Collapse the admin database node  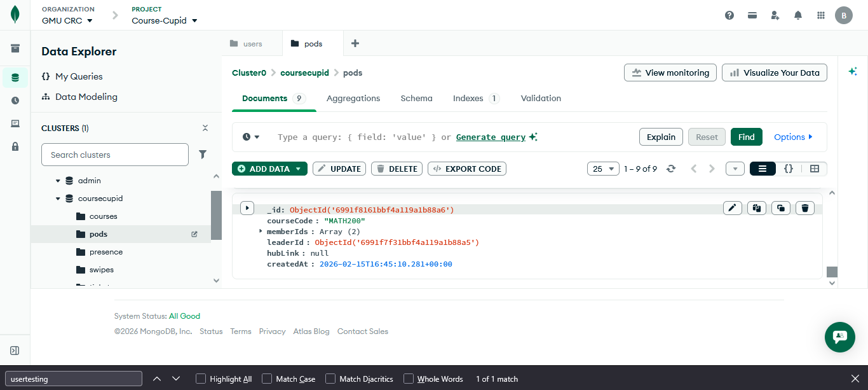(58, 181)
